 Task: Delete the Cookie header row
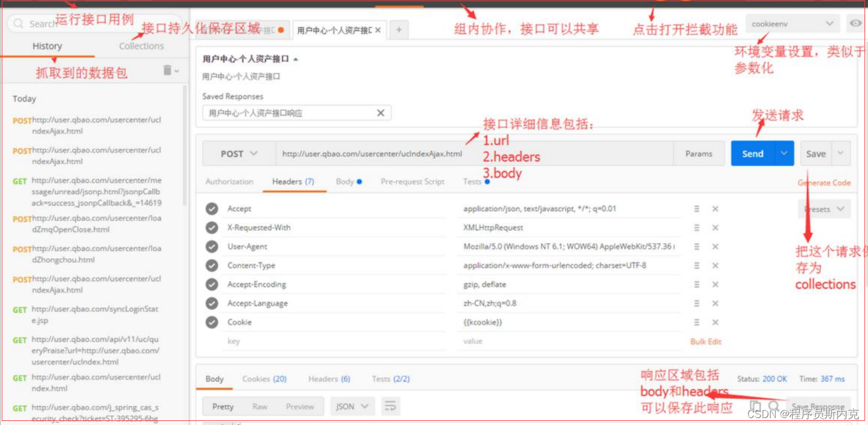click(x=715, y=322)
